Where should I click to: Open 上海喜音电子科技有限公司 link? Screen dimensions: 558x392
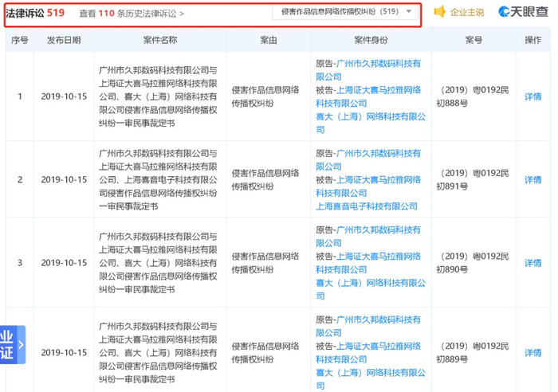(367, 206)
